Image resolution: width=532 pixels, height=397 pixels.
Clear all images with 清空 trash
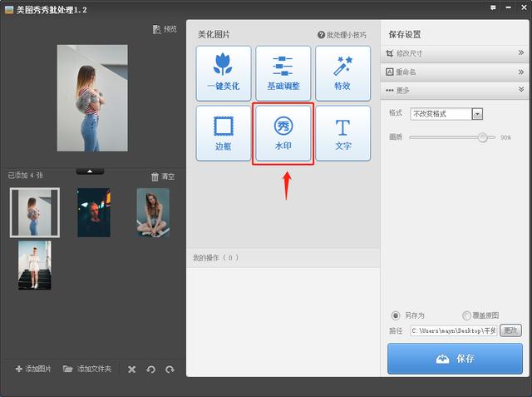(x=163, y=176)
